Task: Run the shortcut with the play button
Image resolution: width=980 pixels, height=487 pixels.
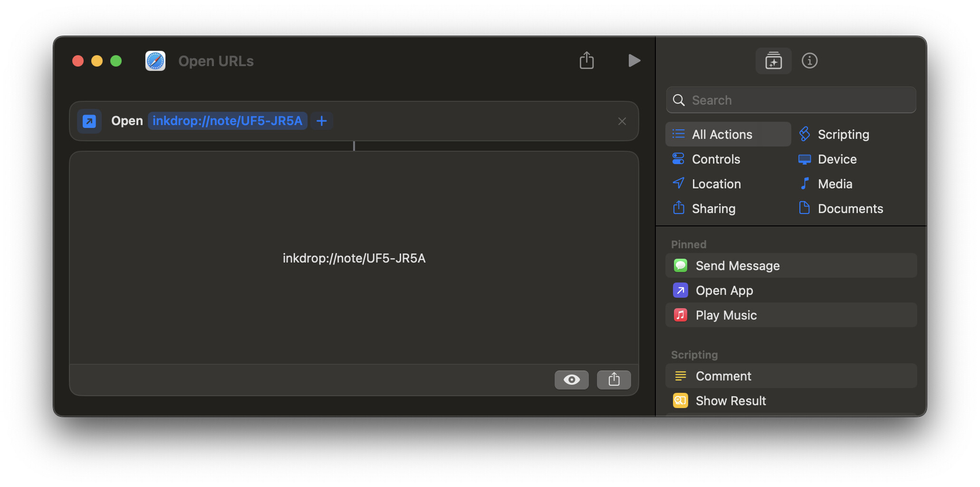Action: click(634, 60)
